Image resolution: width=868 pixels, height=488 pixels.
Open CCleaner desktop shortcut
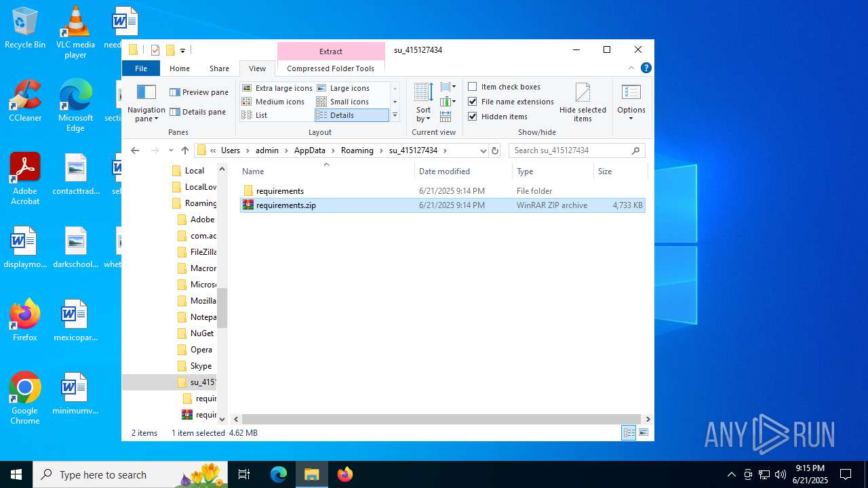click(25, 100)
